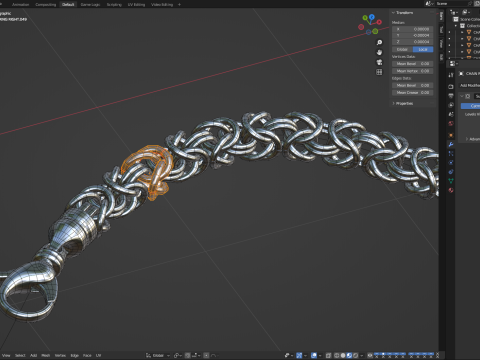The height and width of the screenshot is (360, 480).
Task: Select Local transform space button
Action: (423, 49)
